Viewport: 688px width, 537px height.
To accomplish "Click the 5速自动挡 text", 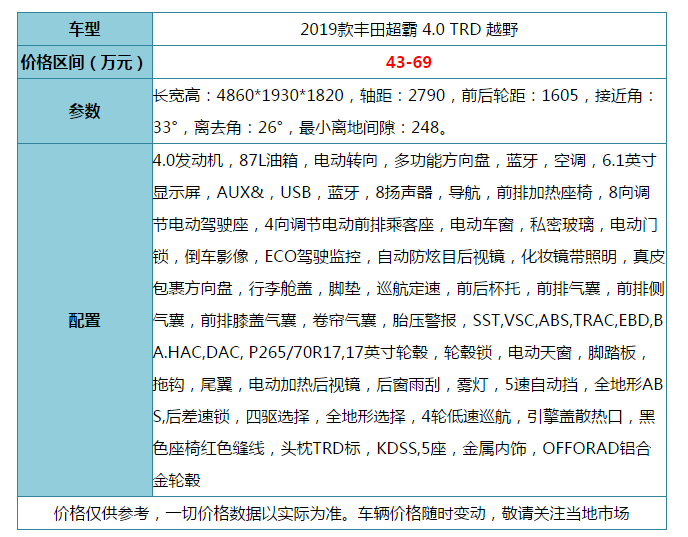I will 541,385.
